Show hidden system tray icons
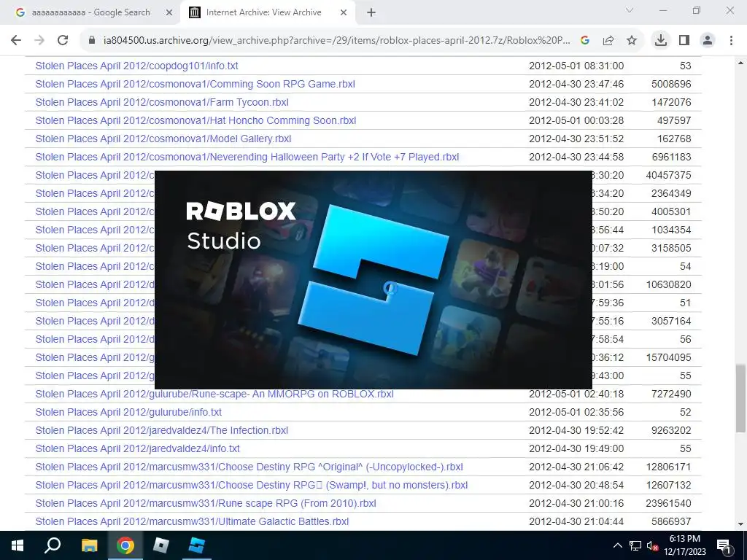The height and width of the screenshot is (560, 747). [617, 545]
